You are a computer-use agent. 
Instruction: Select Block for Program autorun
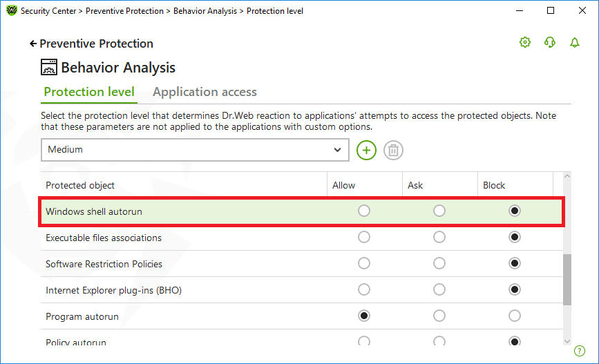click(x=515, y=316)
